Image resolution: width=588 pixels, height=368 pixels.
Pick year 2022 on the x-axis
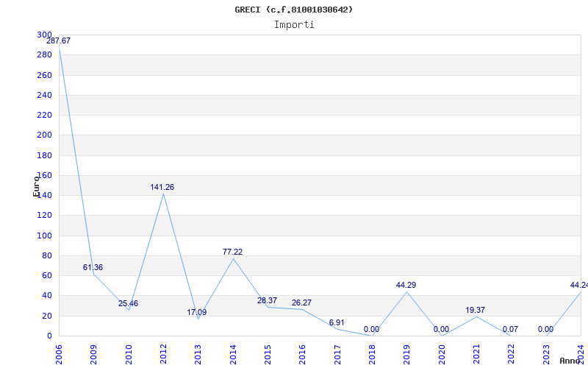click(512, 353)
